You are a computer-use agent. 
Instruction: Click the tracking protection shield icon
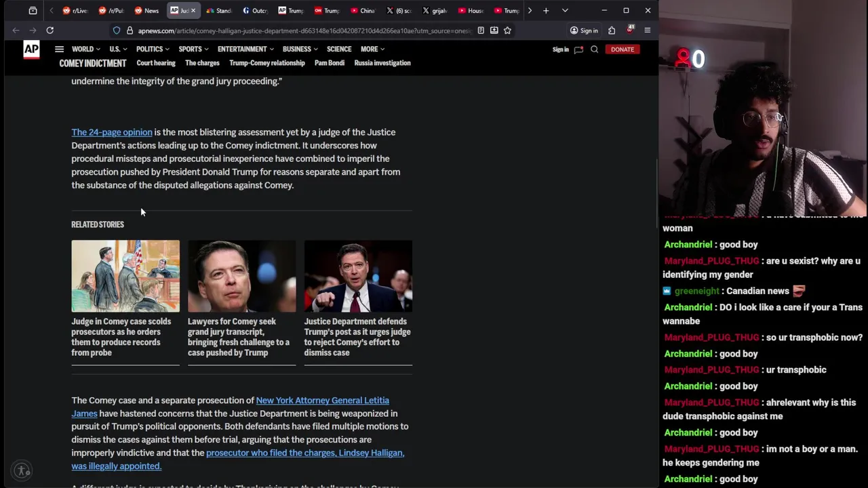point(117,30)
